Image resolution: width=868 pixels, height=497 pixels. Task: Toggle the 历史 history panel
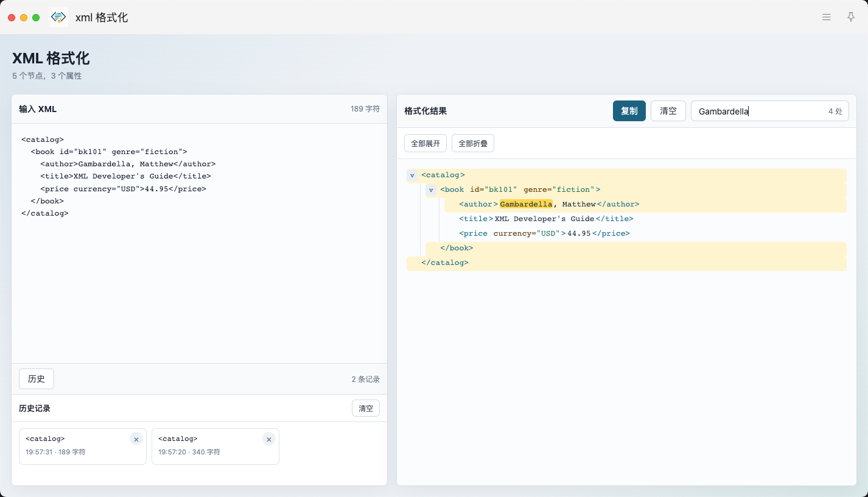37,379
